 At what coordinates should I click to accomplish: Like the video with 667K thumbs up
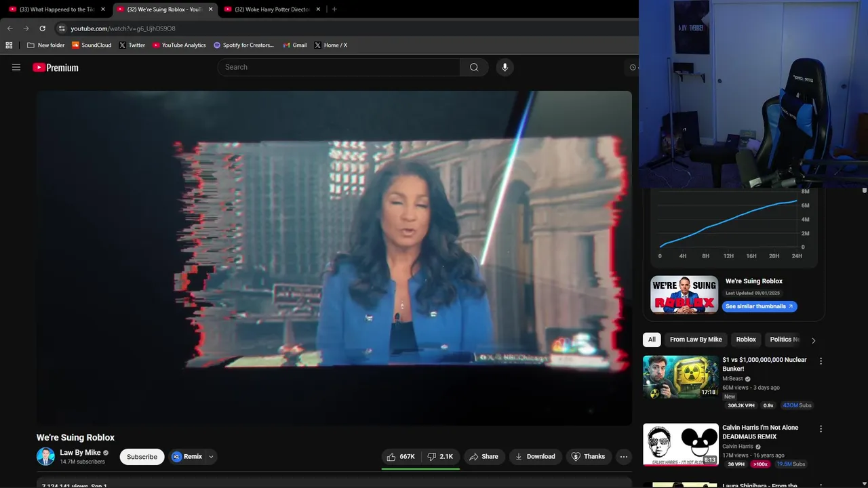(x=401, y=457)
